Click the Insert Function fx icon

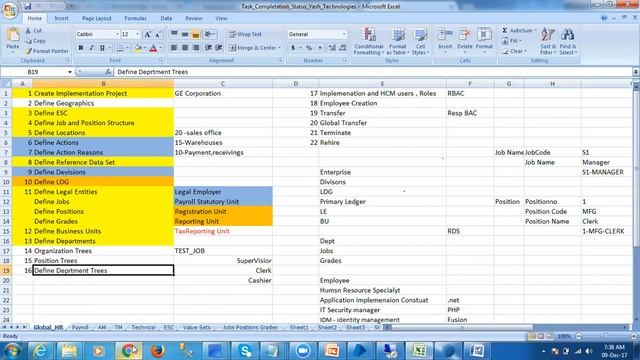point(108,72)
